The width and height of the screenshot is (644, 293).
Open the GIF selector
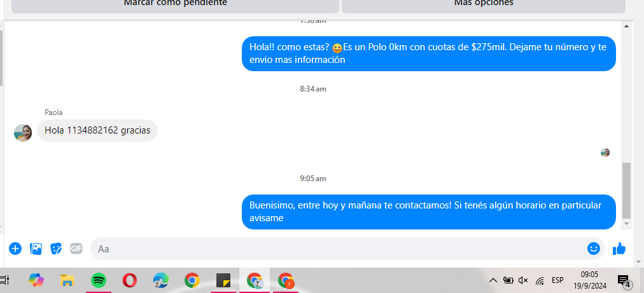click(76, 249)
